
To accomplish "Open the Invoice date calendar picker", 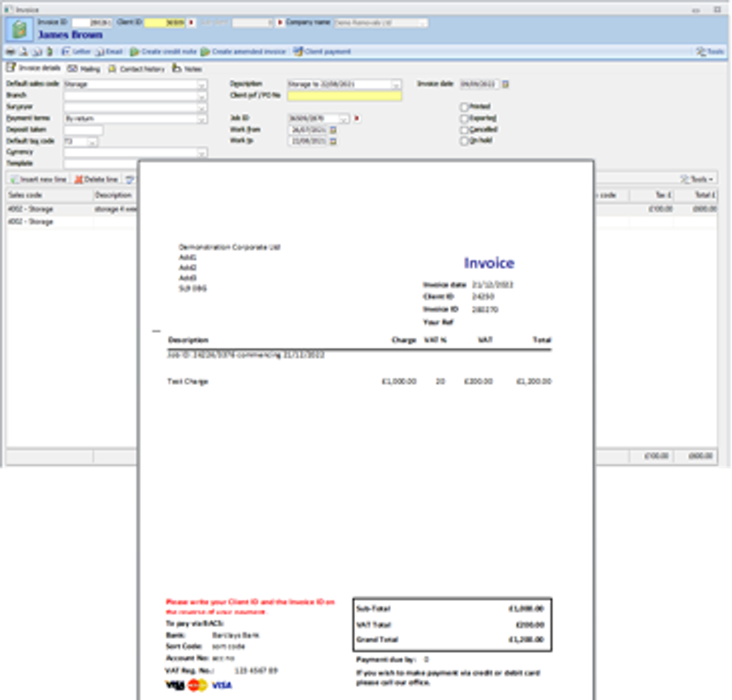I will coord(505,84).
